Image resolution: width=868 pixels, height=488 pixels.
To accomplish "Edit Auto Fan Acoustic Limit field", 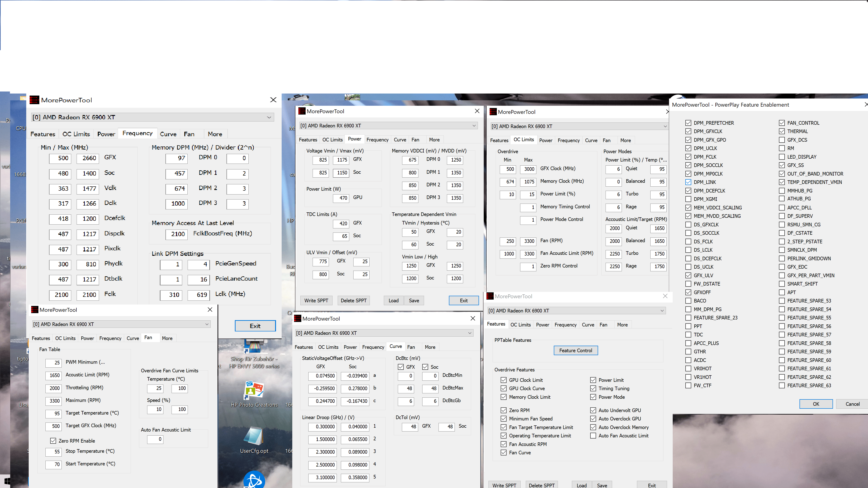I will tap(155, 439).
